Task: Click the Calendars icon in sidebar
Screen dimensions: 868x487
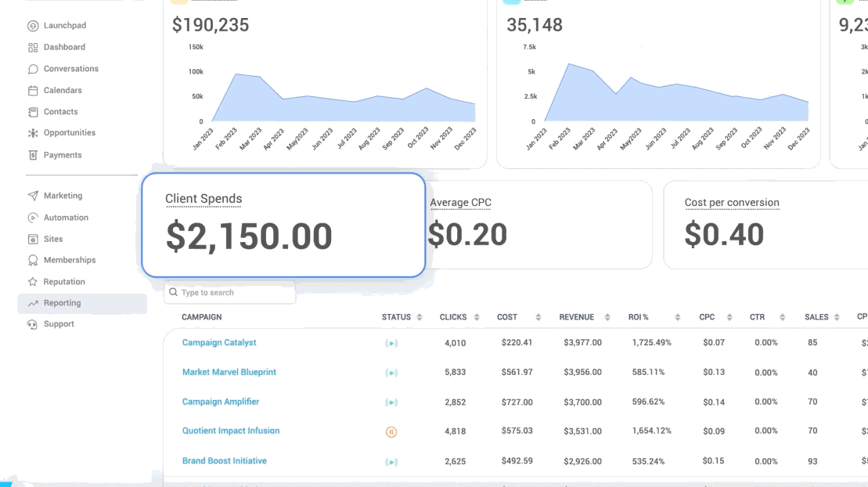Action: 32,91
